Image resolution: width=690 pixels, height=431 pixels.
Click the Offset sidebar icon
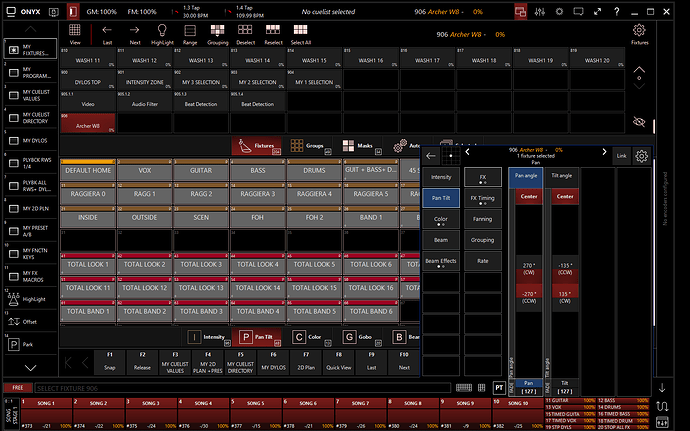tap(14, 322)
